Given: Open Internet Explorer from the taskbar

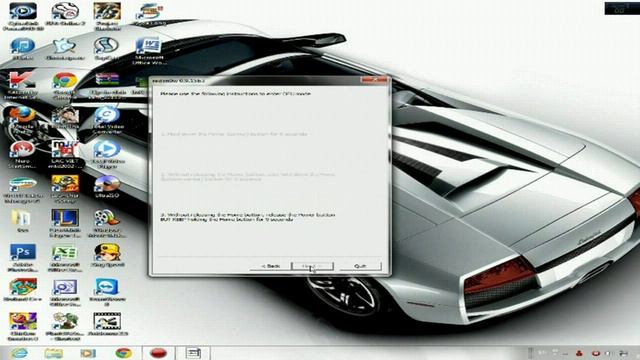Looking at the screenshot, I should 19,353.
